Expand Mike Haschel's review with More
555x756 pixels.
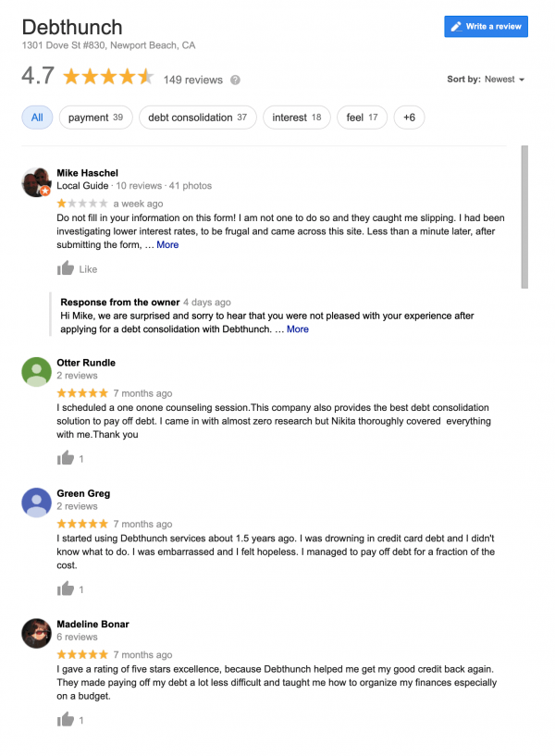coord(167,245)
